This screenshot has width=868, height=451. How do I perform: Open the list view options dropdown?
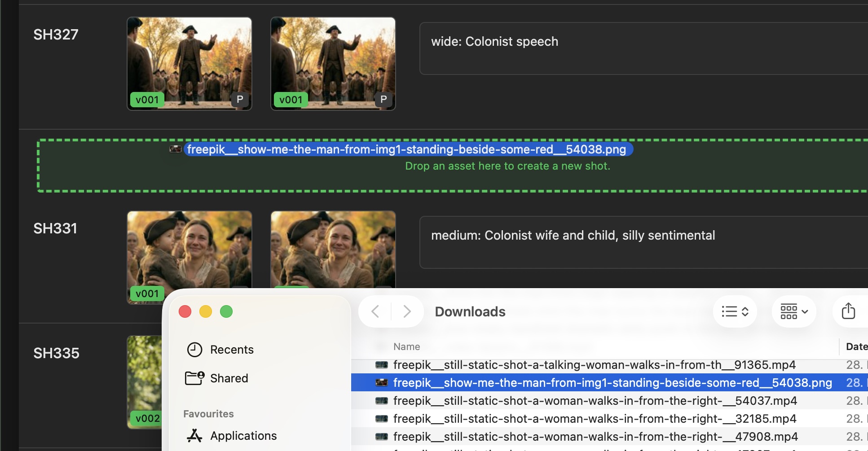pos(735,311)
